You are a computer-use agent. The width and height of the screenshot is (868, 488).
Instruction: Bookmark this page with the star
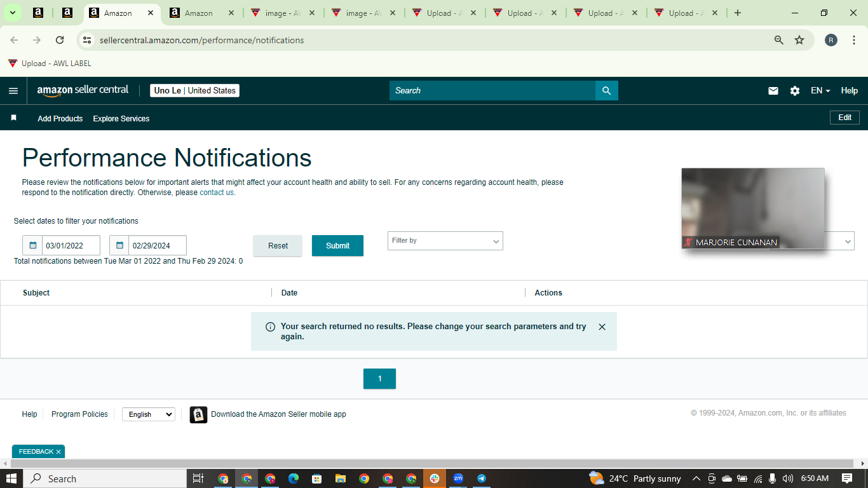click(799, 40)
